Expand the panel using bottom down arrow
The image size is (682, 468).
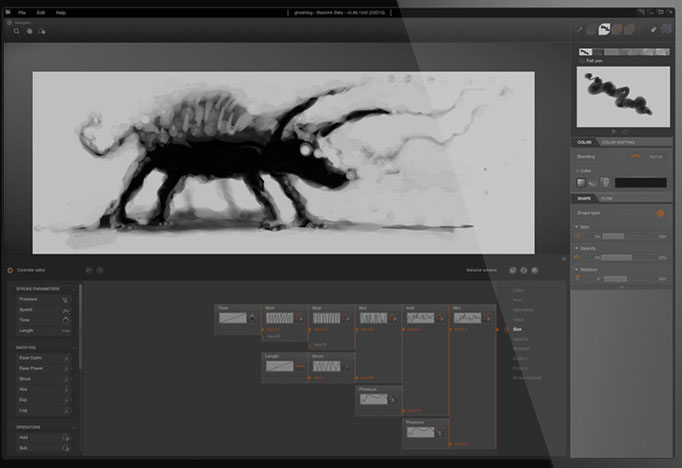click(622, 287)
